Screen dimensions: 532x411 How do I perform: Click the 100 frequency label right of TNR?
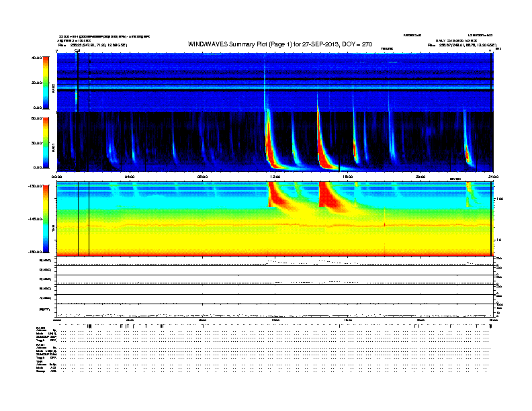[x=500, y=199]
